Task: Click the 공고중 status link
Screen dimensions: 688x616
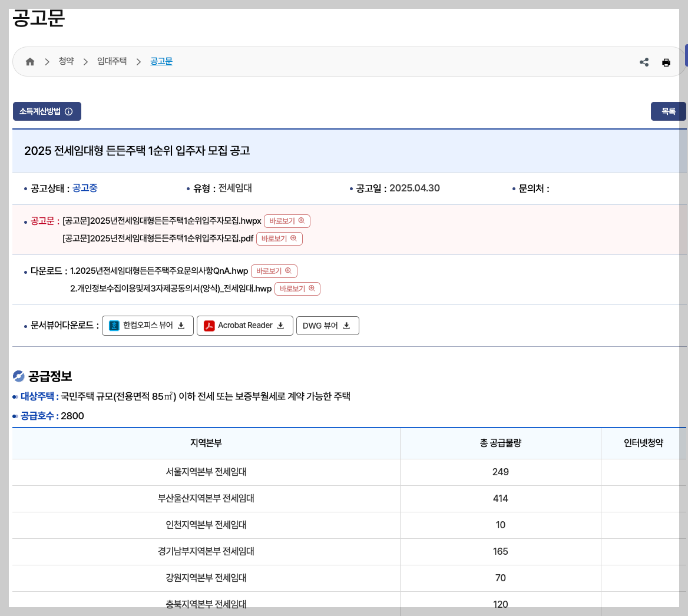Action: coord(85,188)
